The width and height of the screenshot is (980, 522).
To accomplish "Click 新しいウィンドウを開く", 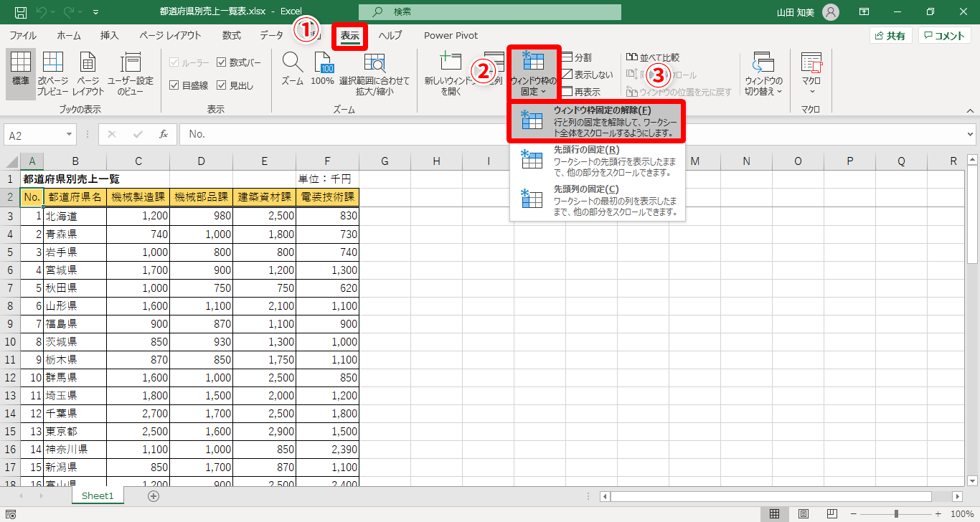I will [x=451, y=74].
